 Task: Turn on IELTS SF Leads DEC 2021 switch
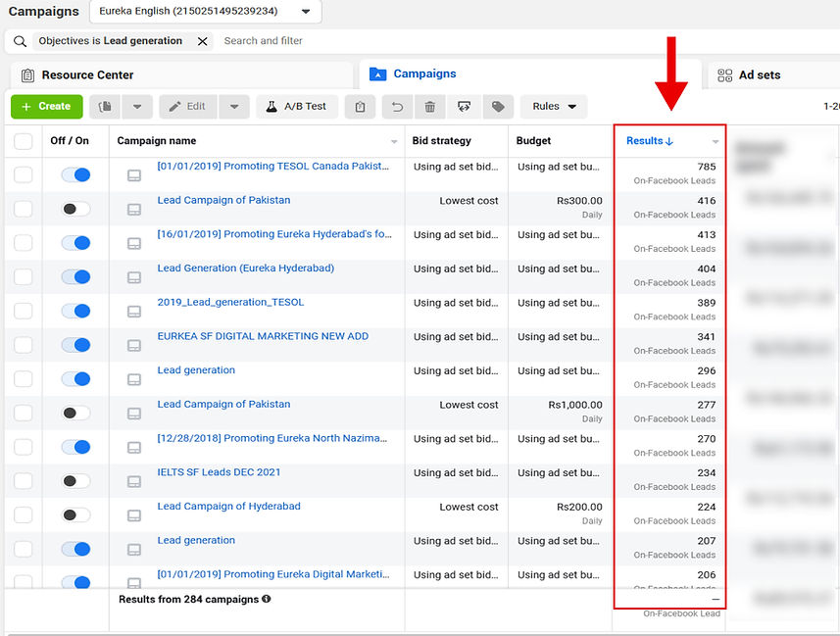tap(75, 481)
